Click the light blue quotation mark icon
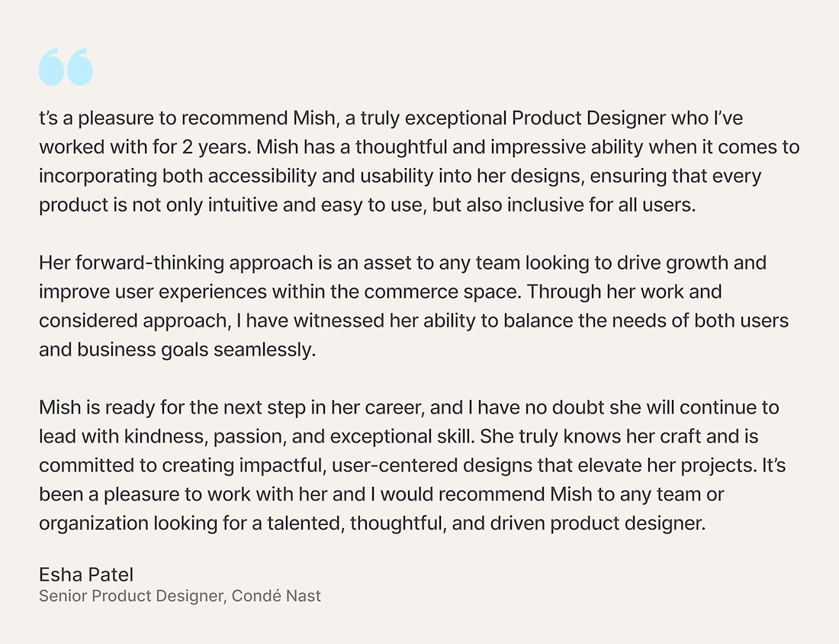Viewport: 839px width, 644px height. pyautogui.click(x=66, y=67)
